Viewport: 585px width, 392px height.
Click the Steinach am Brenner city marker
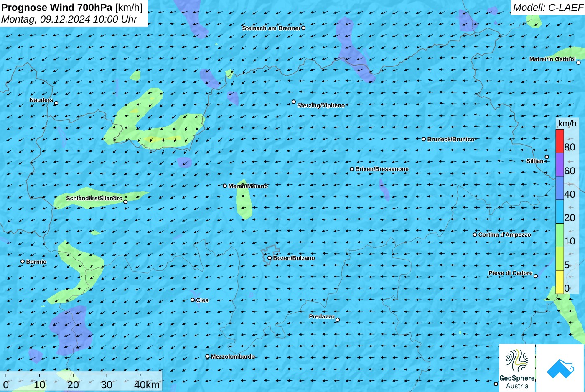pos(303,28)
